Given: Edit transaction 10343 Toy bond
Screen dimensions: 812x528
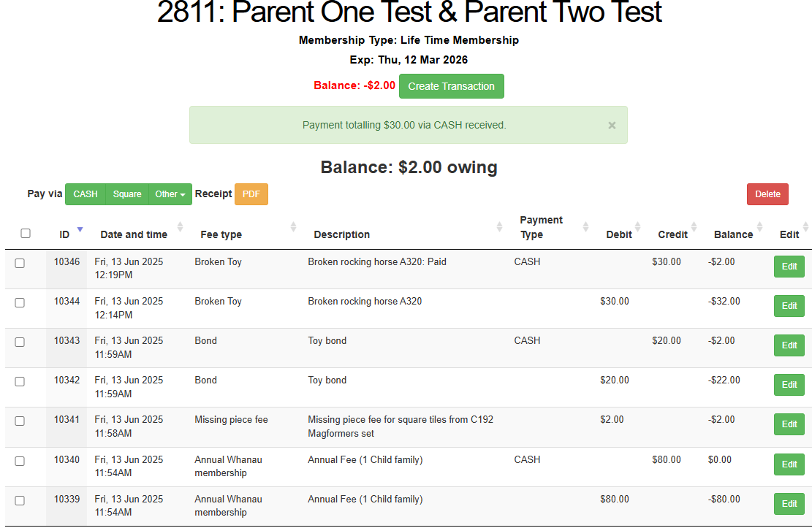Looking at the screenshot, I should pyautogui.click(x=789, y=345).
